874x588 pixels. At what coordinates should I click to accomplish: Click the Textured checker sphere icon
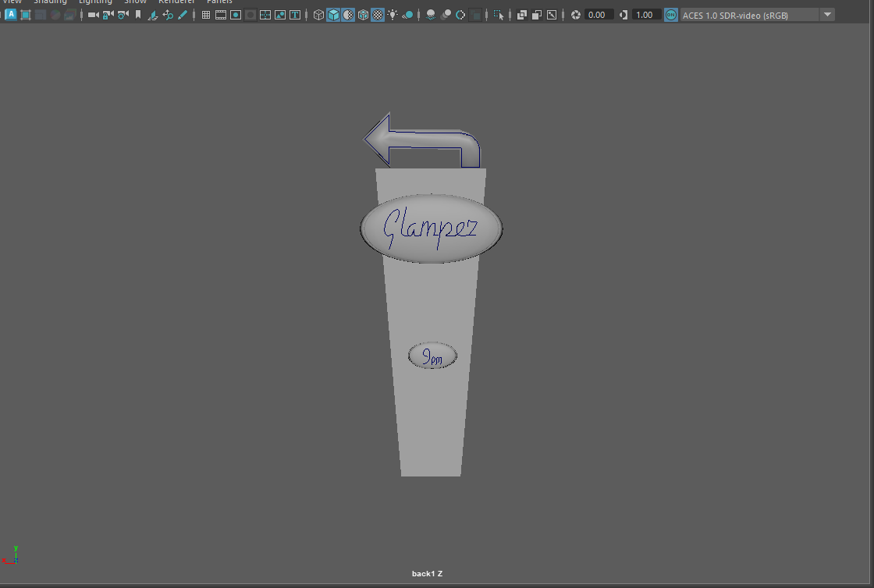(378, 15)
